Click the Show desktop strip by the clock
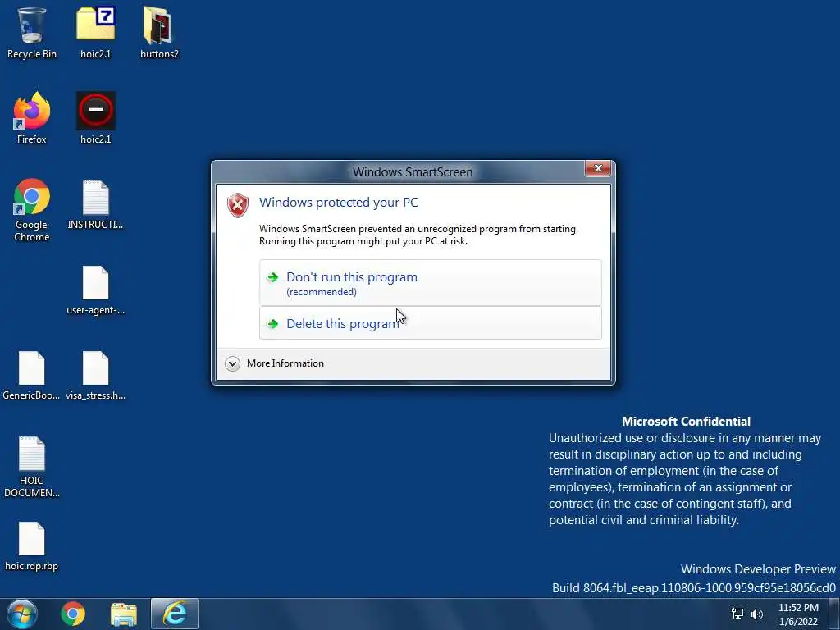 pyautogui.click(x=834, y=614)
